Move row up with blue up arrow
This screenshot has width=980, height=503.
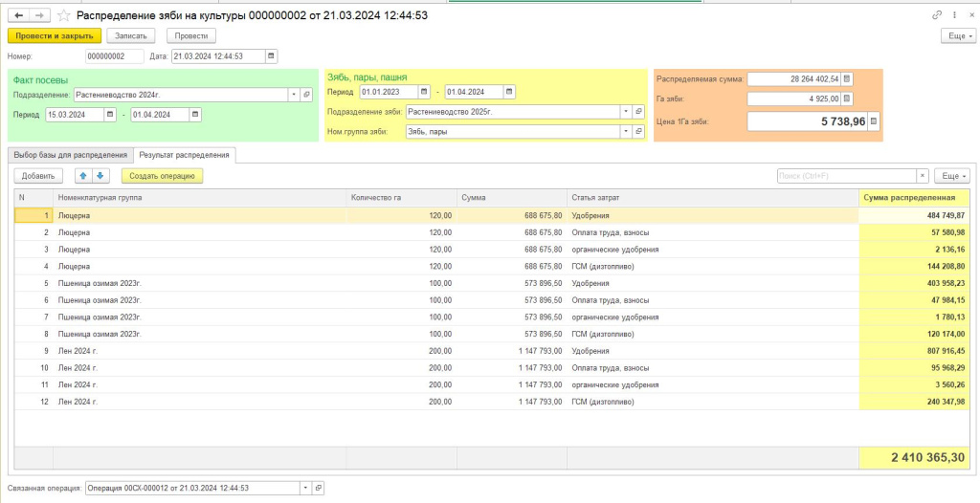click(84, 176)
